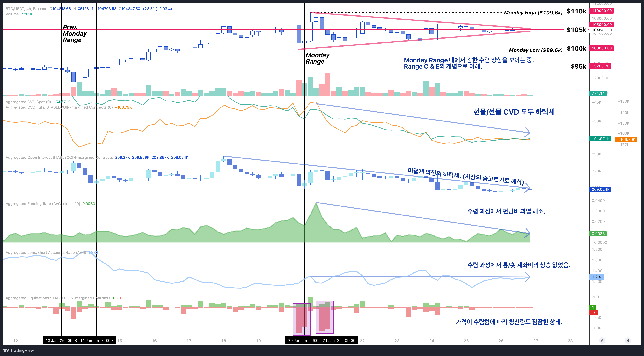The height and width of the screenshot is (356, 644).
Task: Select the Aggregated CVD Spot legend
Action: 28,102
